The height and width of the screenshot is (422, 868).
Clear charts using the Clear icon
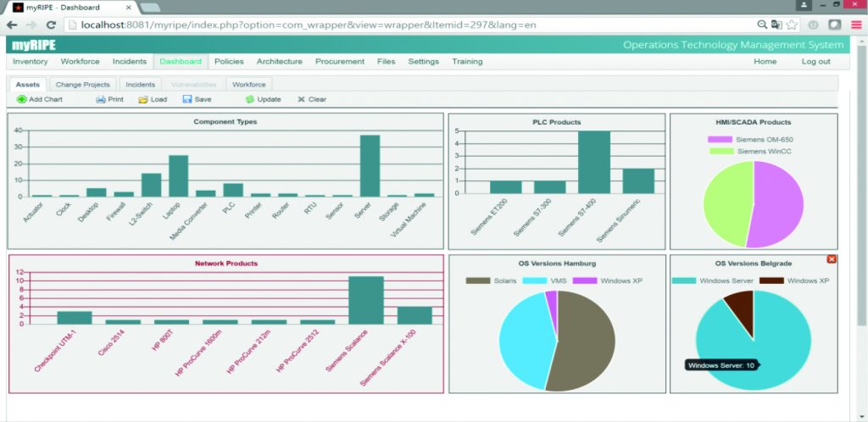point(301,99)
